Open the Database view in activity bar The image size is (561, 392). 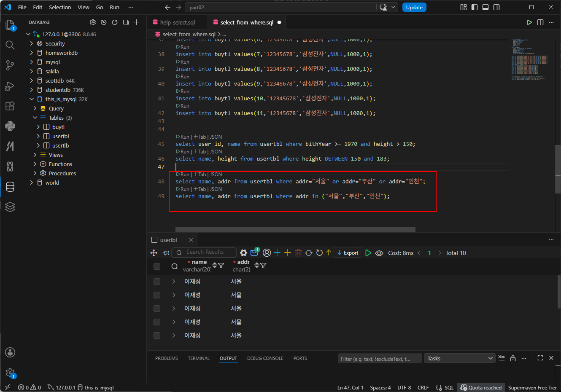10,187
